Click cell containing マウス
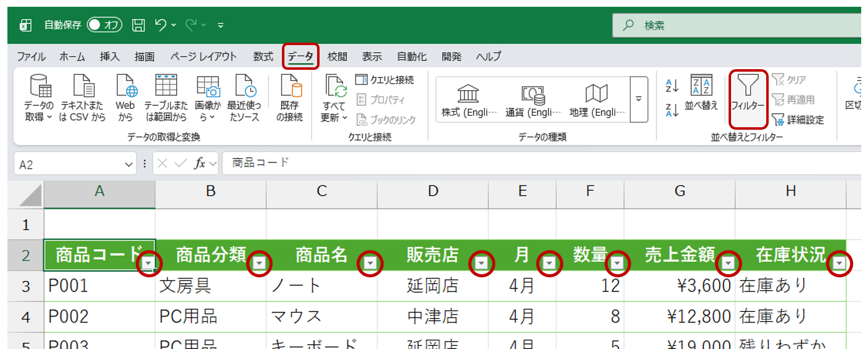 click(x=322, y=317)
